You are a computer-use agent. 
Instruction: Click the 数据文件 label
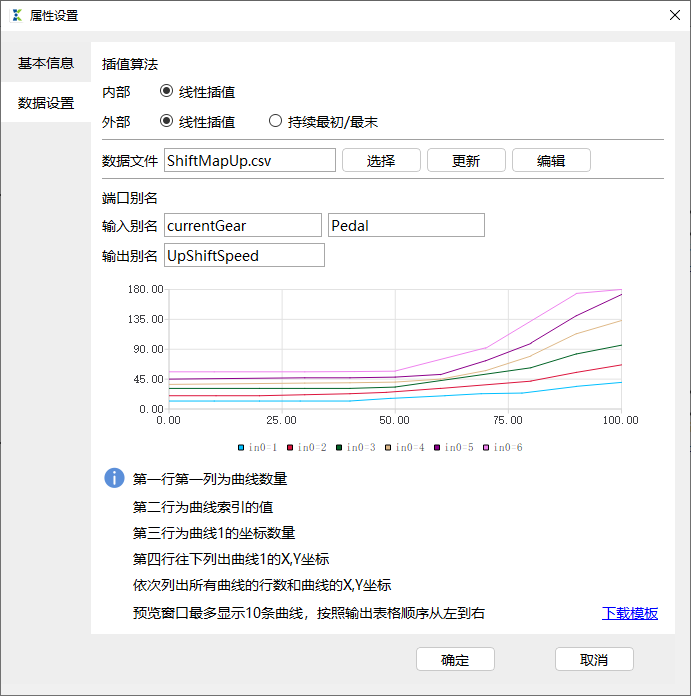pyautogui.click(x=130, y=161)
